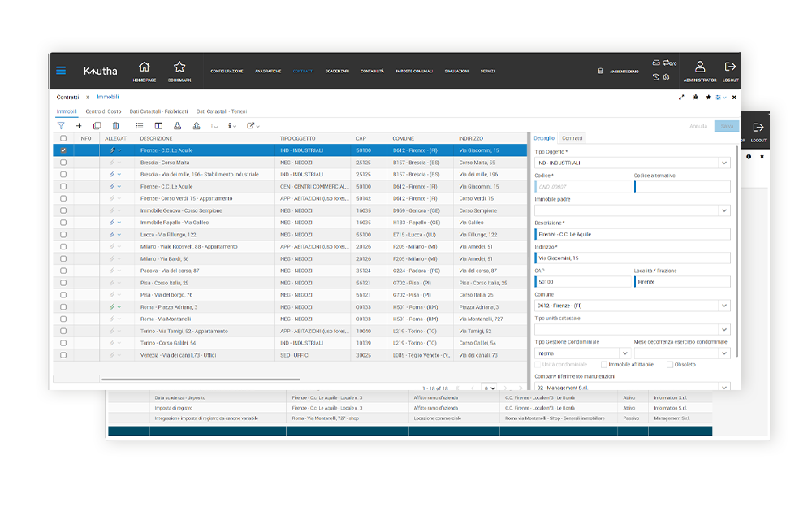
Task: Click the Descrizione input field
Action: click(x=632, y=234)
